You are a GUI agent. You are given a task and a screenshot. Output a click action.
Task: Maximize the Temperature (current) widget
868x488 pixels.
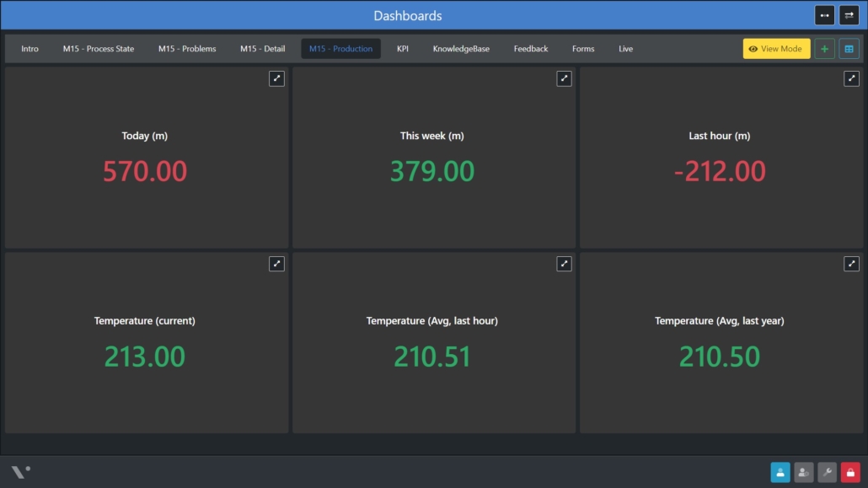tap(276, 264)
